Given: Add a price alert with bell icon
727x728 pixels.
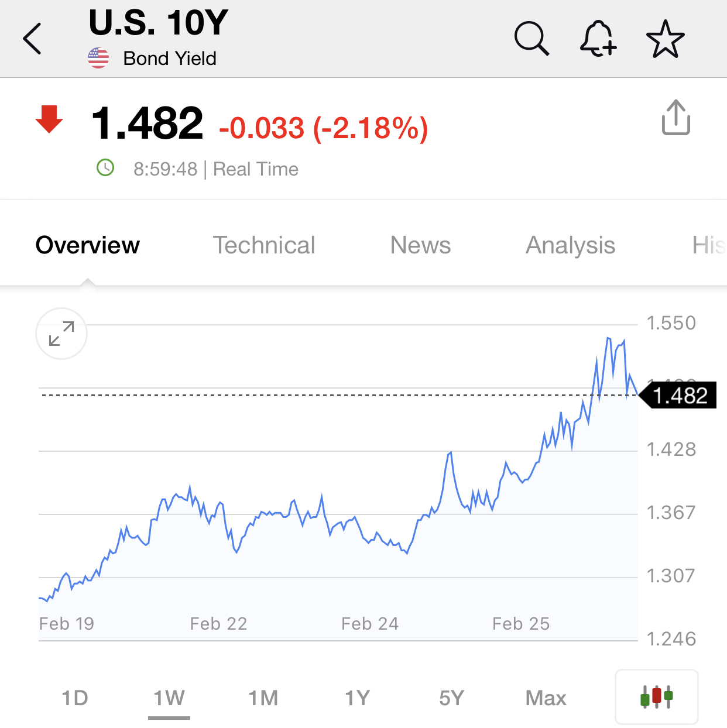Looking at the screenshot, I should point(598,39).
